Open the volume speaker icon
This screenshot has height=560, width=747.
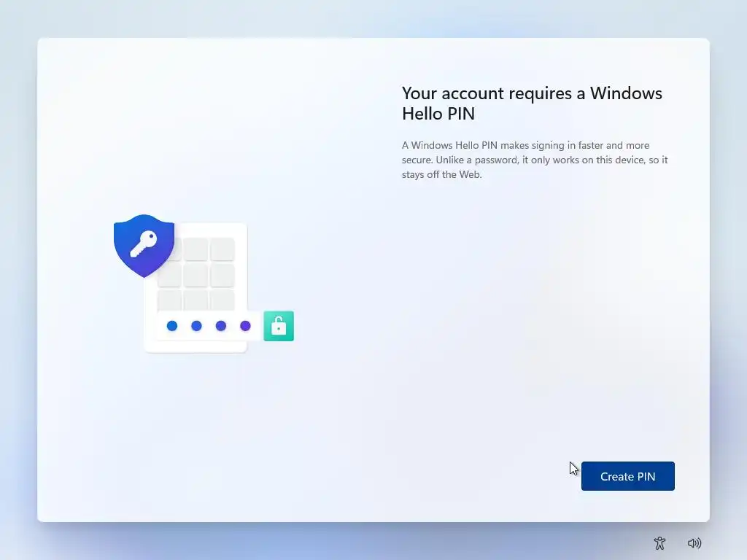pos(694,542)
